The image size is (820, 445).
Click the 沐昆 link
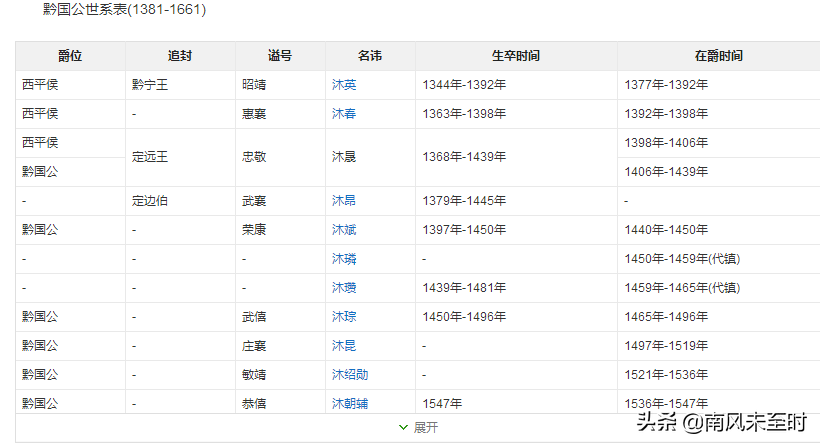click(344, 346)
